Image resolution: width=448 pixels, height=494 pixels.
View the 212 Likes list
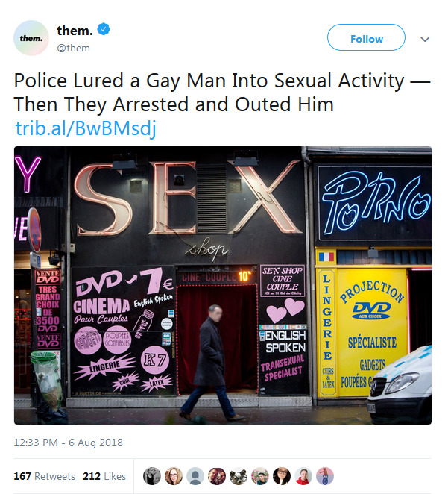(104, 476)
